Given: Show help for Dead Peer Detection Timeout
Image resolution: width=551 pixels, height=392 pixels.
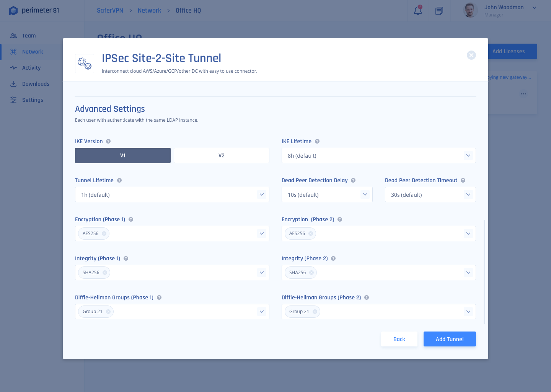Looking at the screenshot, I should [463, 180].
